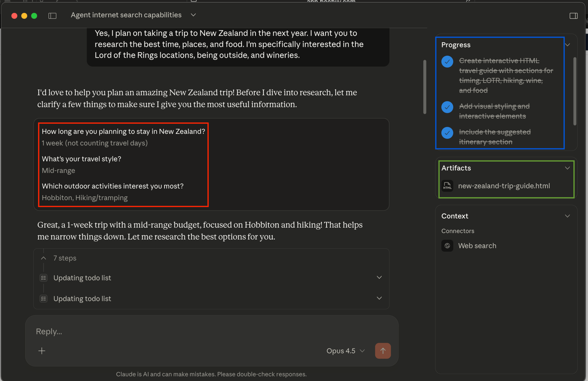Screen dimensions: 588x381
Task: Toggle the right side panel icon
Action: 573,16
